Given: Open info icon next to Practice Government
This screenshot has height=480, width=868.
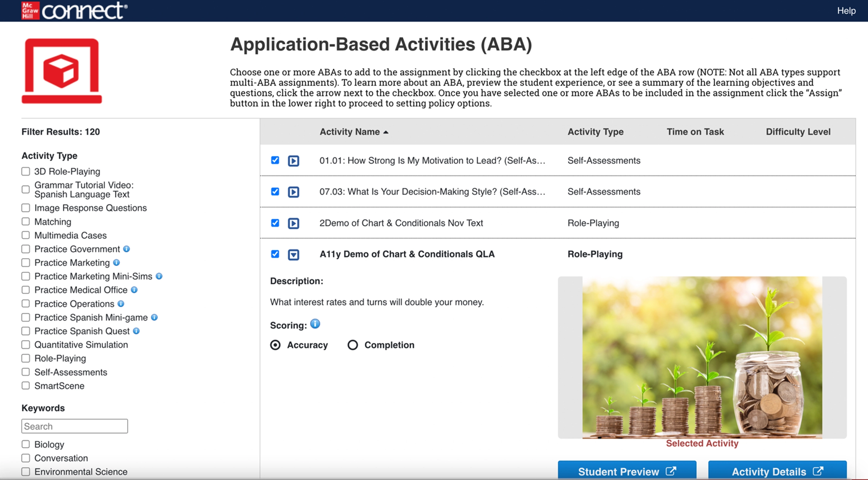Looking at the screenshot, I should pos(126,249).
